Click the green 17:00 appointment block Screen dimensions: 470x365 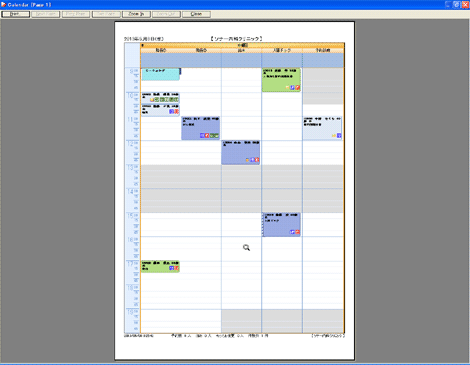pos(160,266)
